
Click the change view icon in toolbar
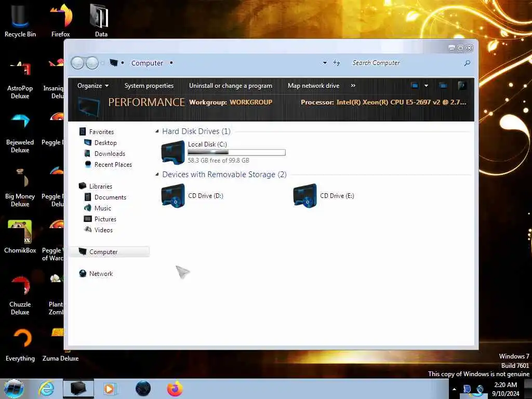[x=415, y=86]
